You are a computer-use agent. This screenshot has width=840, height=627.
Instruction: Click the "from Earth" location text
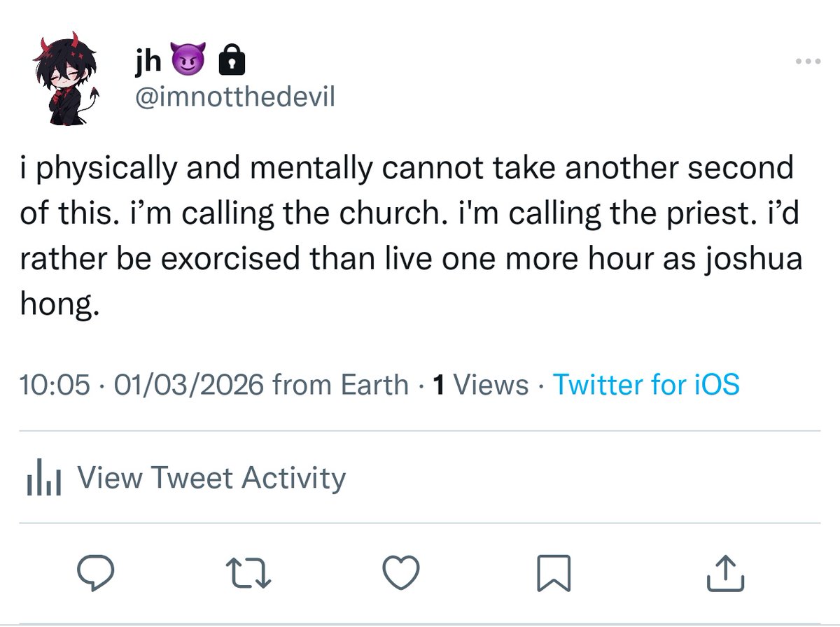tap(339, 384)
